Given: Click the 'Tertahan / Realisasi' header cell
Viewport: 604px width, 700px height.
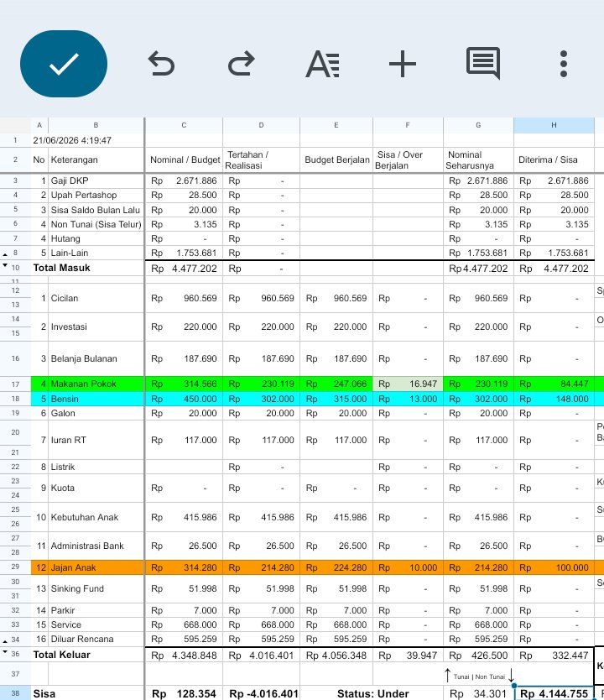Looking at the screenshot, I should pos(262,159).
